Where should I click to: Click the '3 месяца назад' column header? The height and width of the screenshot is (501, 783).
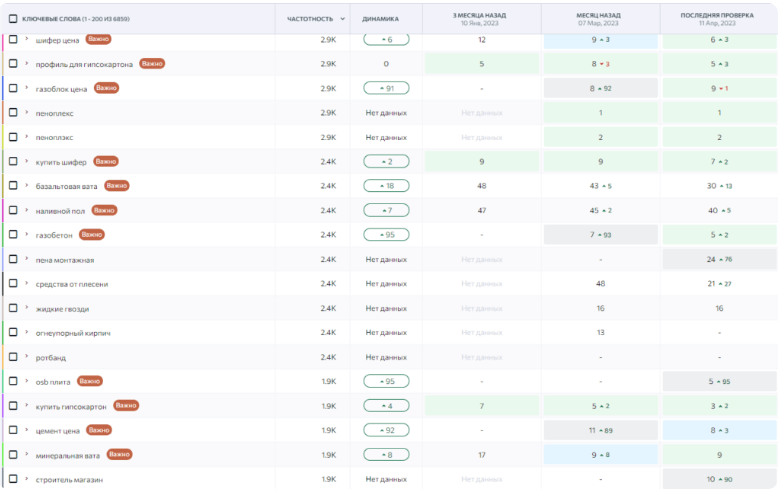pos(479,19)
